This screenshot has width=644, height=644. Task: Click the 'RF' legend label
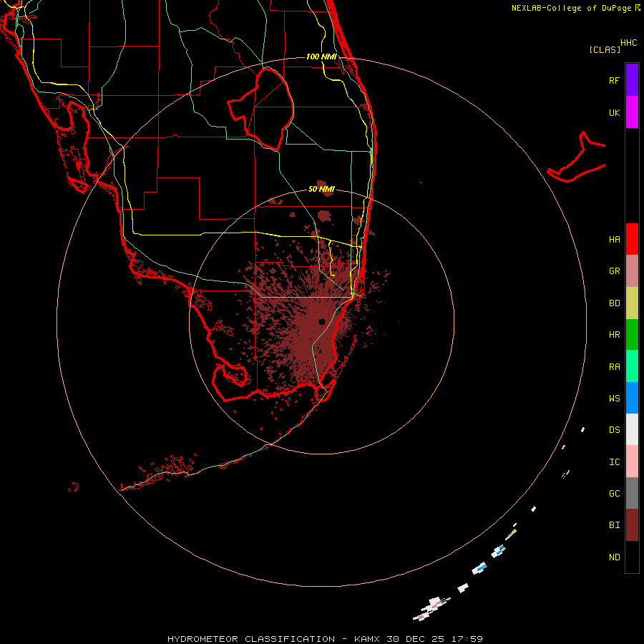click(614, 80)
